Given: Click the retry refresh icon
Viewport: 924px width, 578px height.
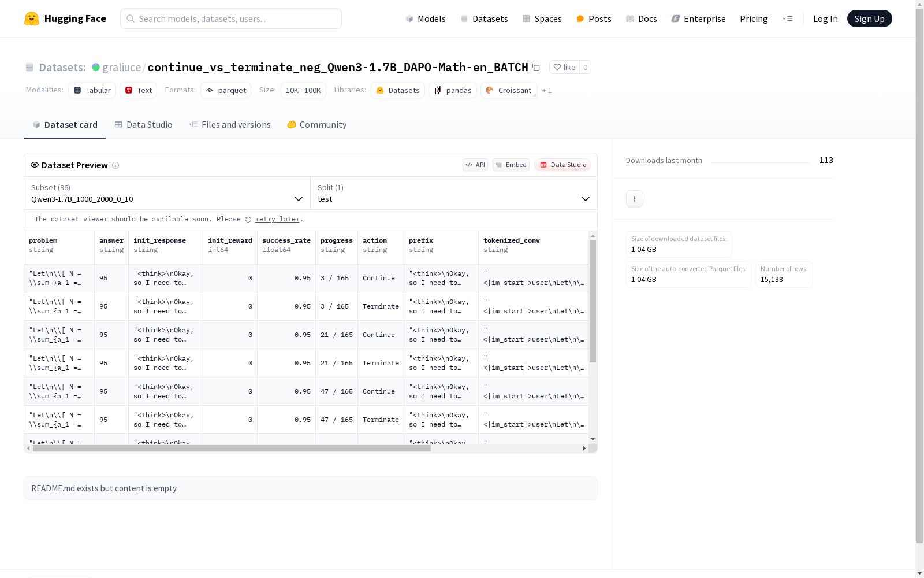Looking at the screenshot, I should pyautogui.click(x=248, y=220).
